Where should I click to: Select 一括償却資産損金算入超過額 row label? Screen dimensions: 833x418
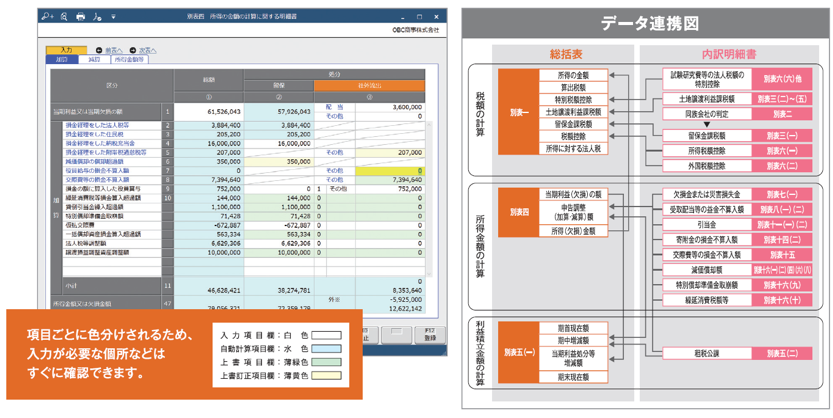point(112,234)
